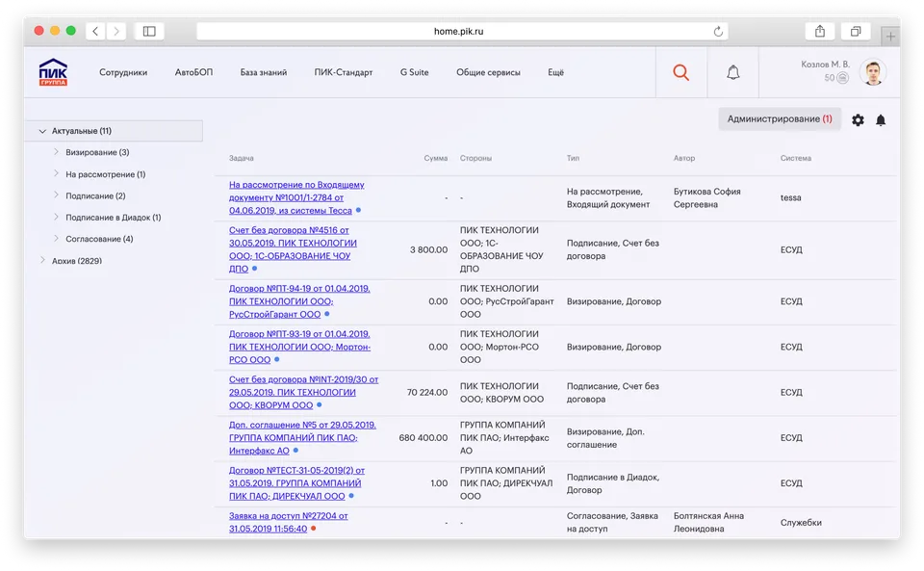The height and width of the screenshot is (571, 924).
Task: Click the black bell icon beside gear
Action: (880, 120)
